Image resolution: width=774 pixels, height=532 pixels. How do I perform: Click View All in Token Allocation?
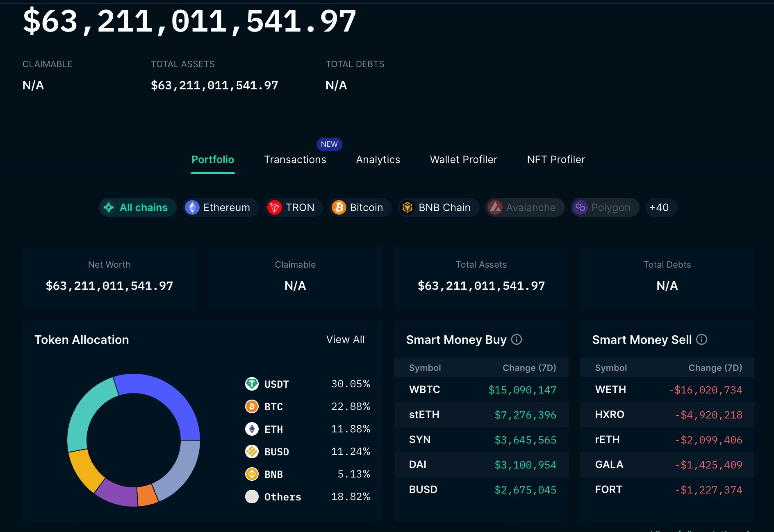click(x=345, y=339)
